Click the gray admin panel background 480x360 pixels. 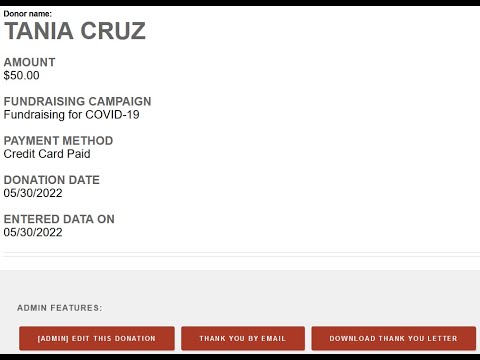coord(240,287)
